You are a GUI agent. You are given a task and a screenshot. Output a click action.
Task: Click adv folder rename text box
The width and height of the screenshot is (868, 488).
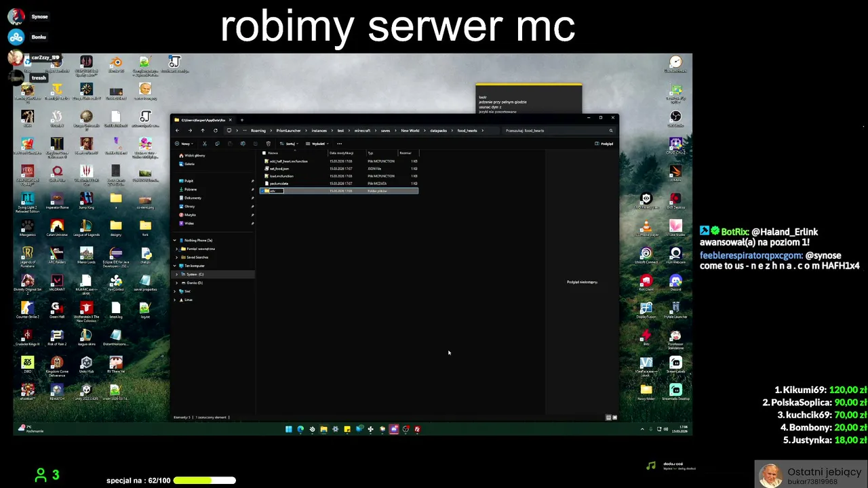pos(276,191)
